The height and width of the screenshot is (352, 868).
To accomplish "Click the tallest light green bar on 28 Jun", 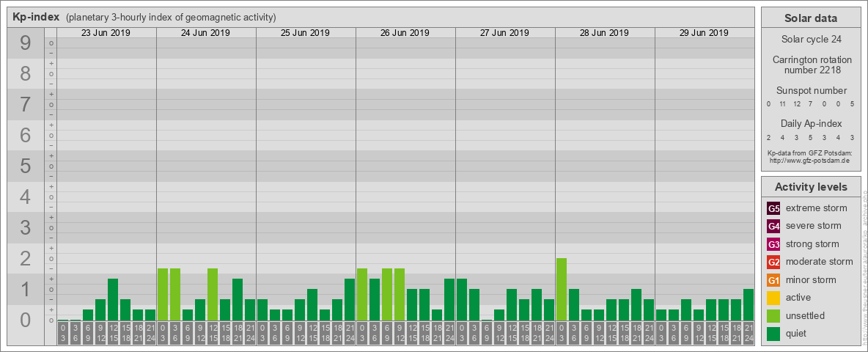I will [562, 290].
